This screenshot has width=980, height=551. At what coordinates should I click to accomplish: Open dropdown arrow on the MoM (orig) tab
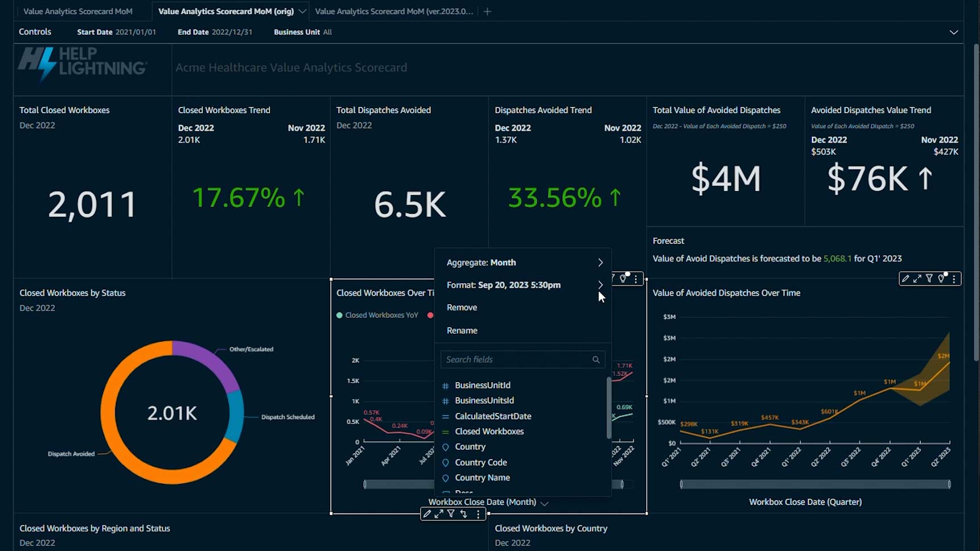[302, 11]
